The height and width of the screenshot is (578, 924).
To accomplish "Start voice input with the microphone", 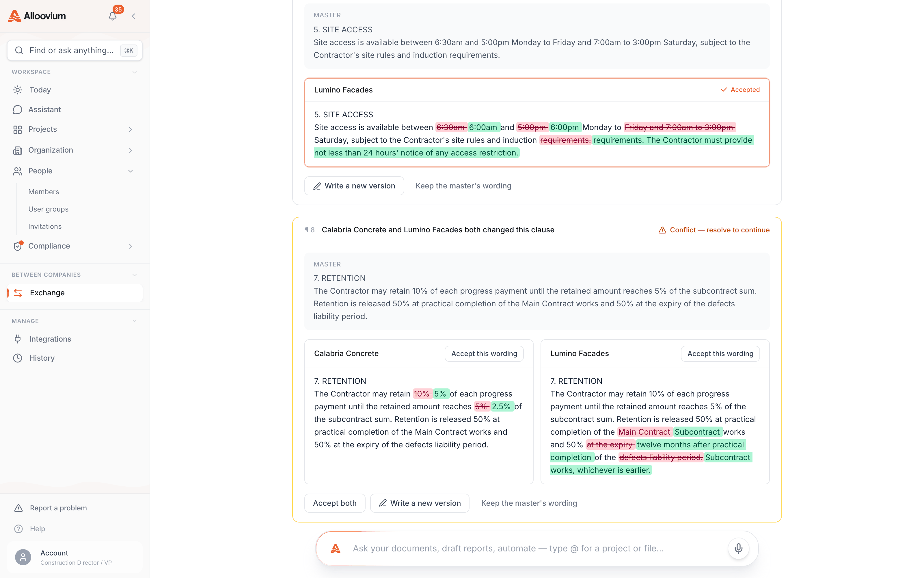I will [738, 549].
